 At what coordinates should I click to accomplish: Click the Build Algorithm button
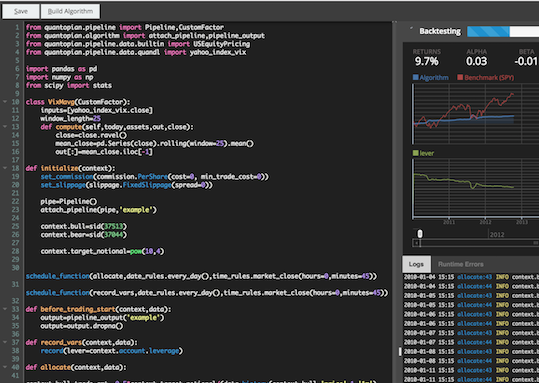pyautogui.click(x=70, y=11)
